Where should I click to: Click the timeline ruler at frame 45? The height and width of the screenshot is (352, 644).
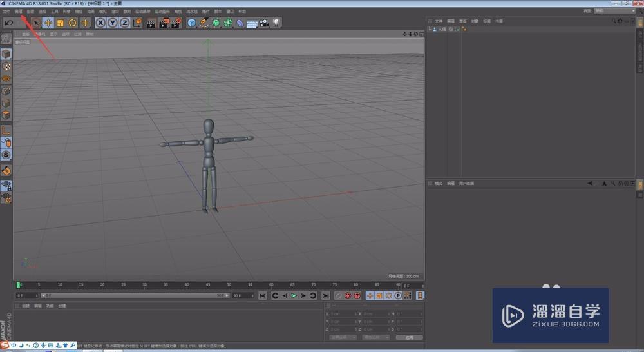207,284
